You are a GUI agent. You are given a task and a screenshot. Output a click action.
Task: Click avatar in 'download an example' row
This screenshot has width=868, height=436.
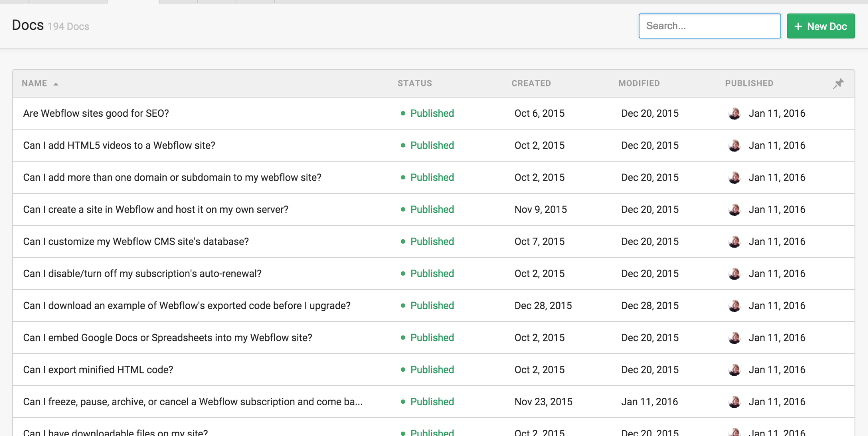click(734, 306)
